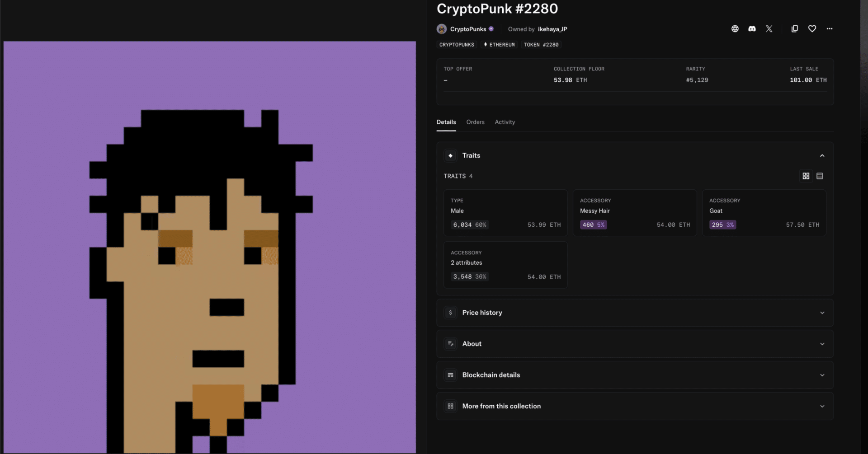
Task: Collapse the Traits section chevron
Action: [822, 156]
